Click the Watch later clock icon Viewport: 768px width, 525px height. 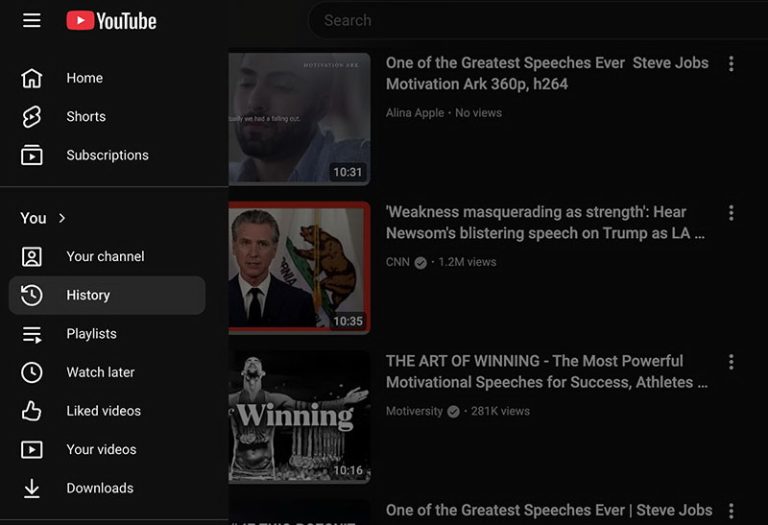coord(32,372)
